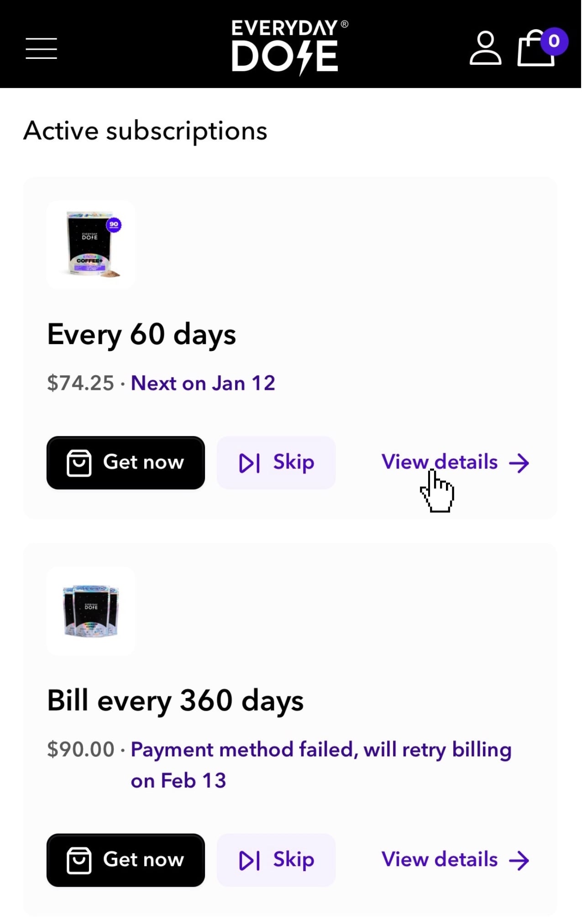Click the payment method failed notice
Viewport: 582px width, 924px height.
pyautogui.click(x=320, y=750)
